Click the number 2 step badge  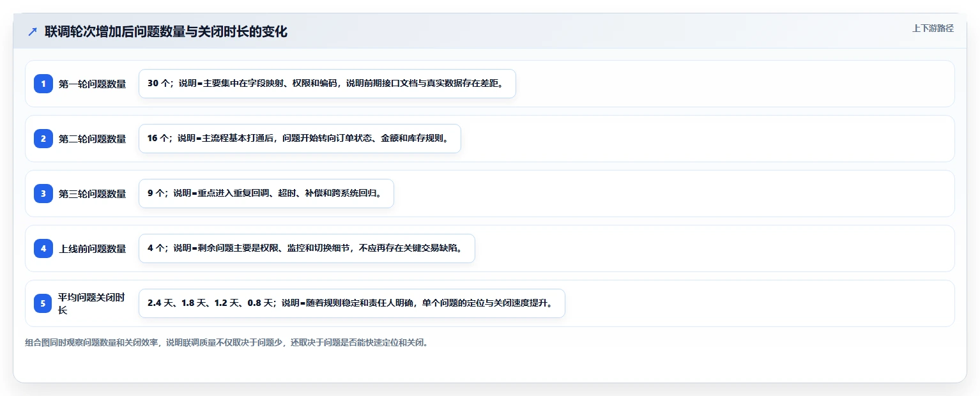point(43,139)
